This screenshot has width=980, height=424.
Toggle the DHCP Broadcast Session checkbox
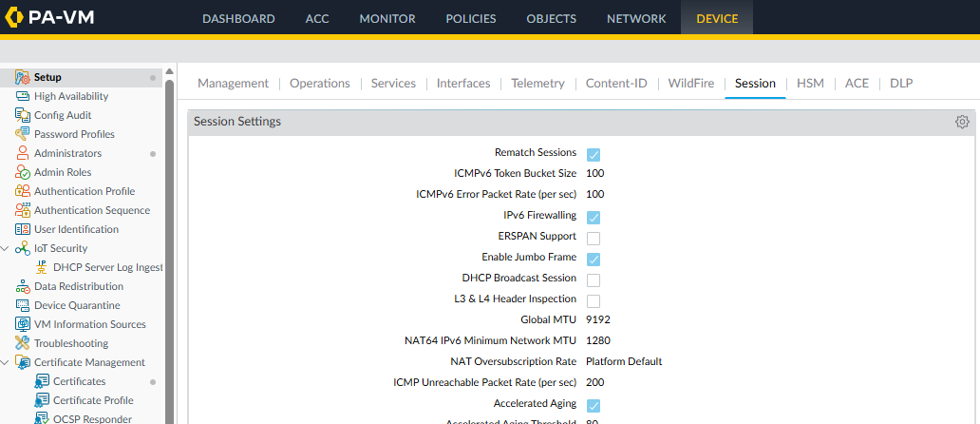[x=594, y=279]
